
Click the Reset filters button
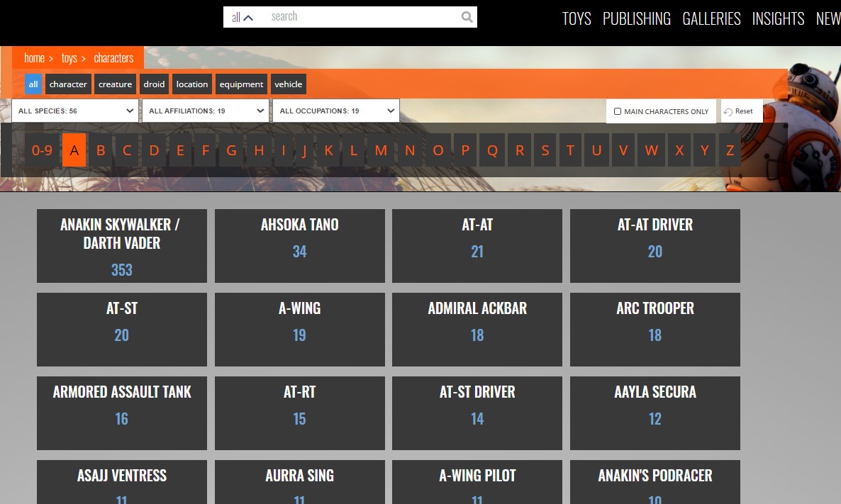(x=739, y=111)
